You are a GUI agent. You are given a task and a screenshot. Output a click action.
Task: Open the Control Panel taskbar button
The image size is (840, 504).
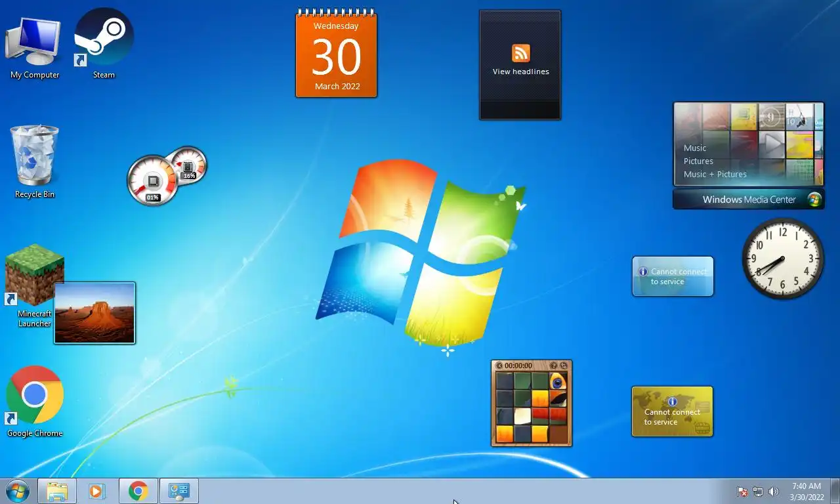pyautogui.click(x=179, y=491)
